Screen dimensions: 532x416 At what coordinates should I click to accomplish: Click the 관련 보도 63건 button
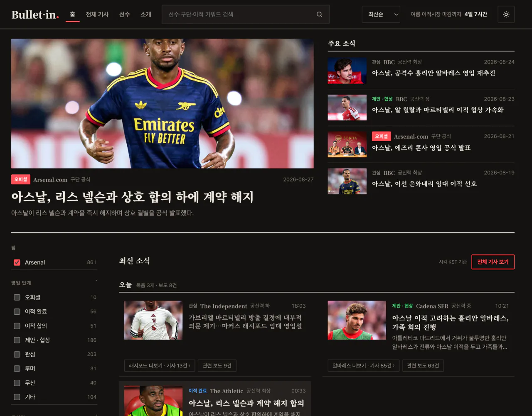(423, 365)
